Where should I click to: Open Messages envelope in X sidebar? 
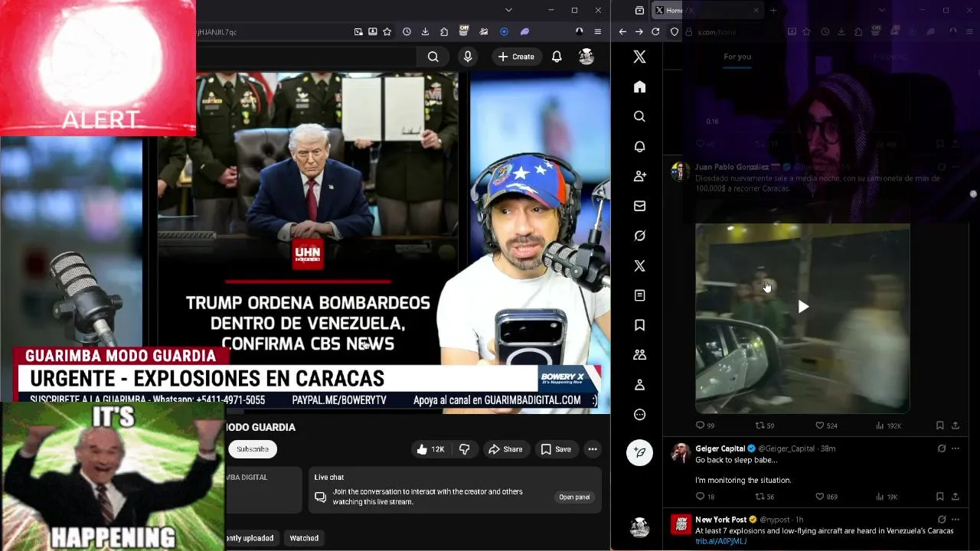[639, 206]
